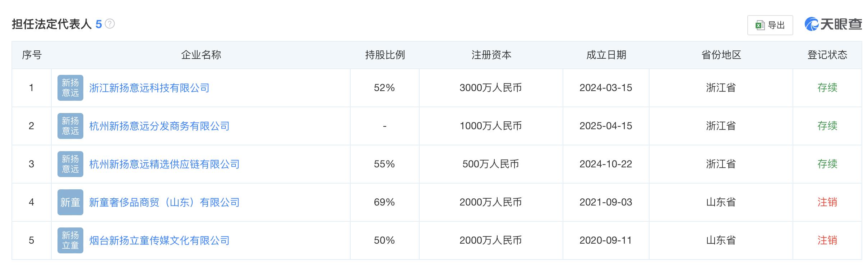
Task: Click the 新扬意远 logo in row 1
Action: [x=70, y=88]
